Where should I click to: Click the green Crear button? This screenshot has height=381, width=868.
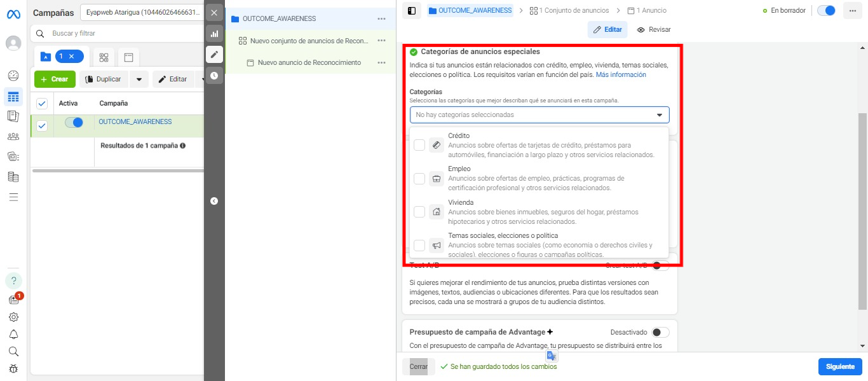pyautogui.click(x=55, y=80)
